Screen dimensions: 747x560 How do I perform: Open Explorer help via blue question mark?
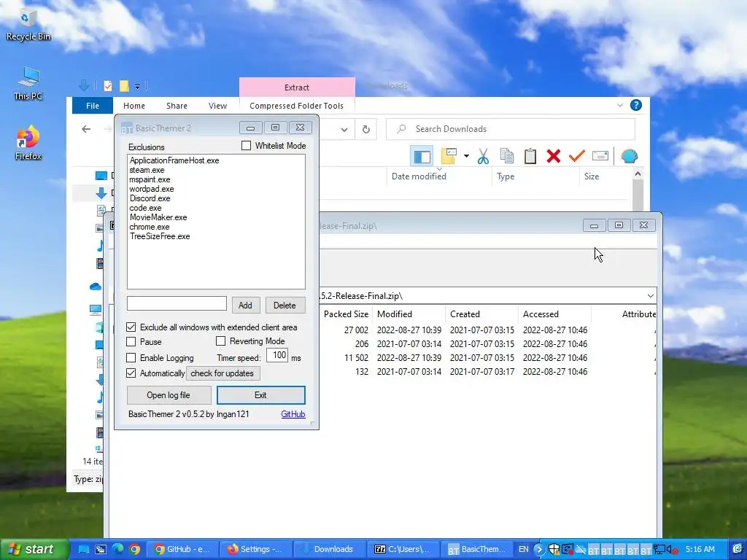(x=636, y=105)
